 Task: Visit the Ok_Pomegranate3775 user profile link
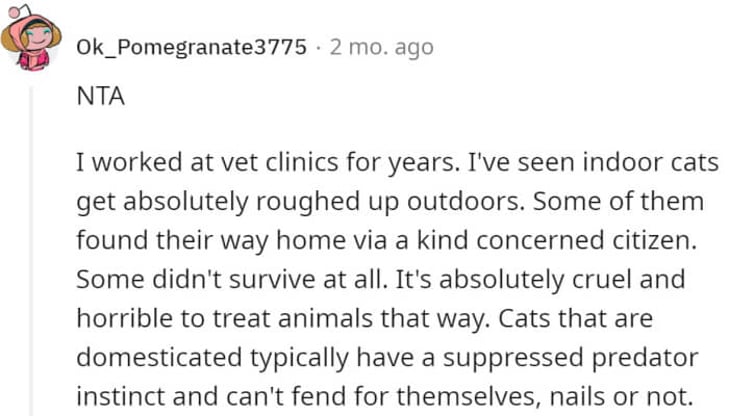pyautogui.click(x=192, y=47)
